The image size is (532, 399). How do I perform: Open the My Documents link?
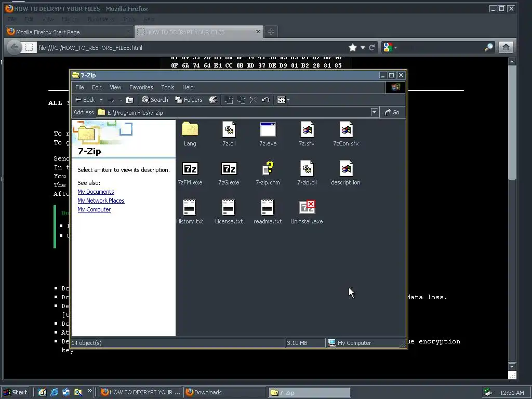[x=96, y=192]
